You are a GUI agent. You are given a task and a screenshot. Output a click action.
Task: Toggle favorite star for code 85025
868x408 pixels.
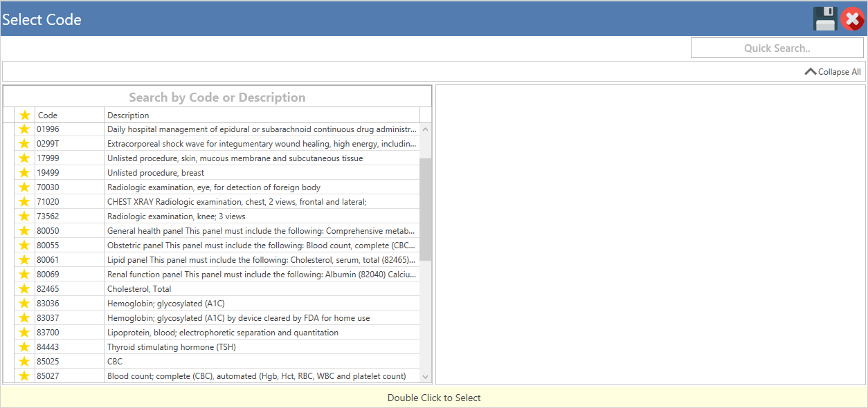tap(25, 362)
